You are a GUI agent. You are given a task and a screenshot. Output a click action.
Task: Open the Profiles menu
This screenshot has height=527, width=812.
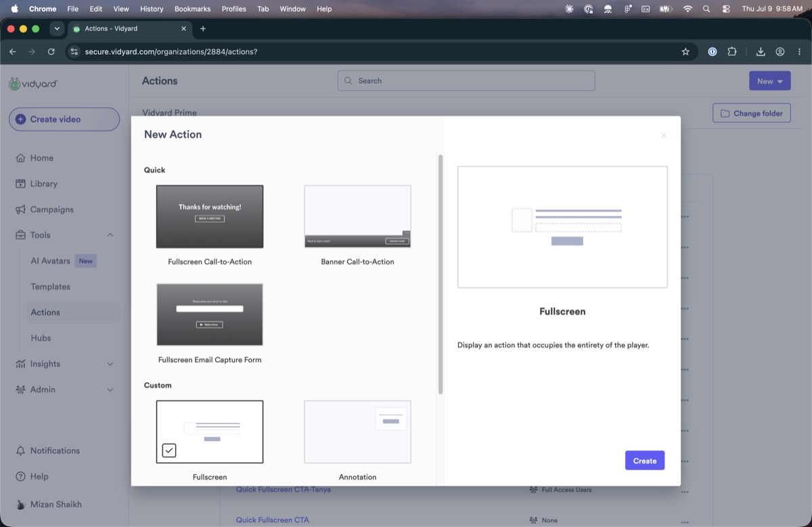(x=234, y=9)
